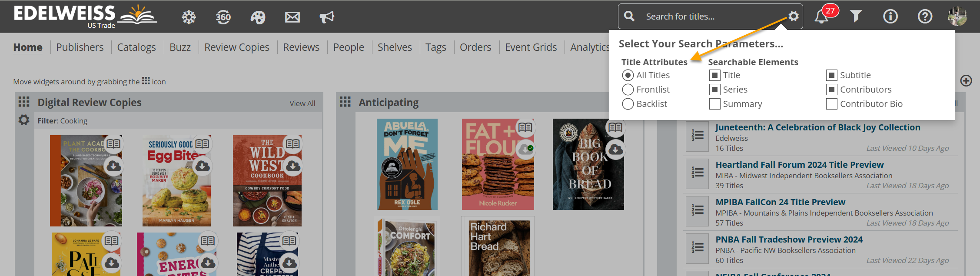Open notifications bell with 27 badge
The image size is (980, 276).
(821, 17)
